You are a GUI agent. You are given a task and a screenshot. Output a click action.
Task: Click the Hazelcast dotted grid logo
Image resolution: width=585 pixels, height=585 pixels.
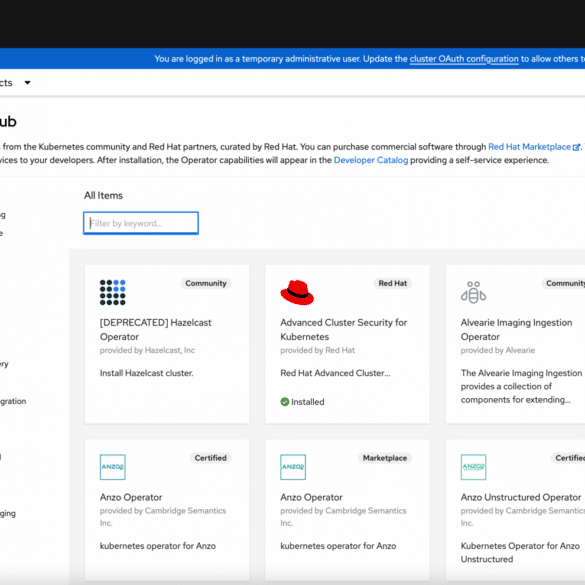(x=113, y=292)
